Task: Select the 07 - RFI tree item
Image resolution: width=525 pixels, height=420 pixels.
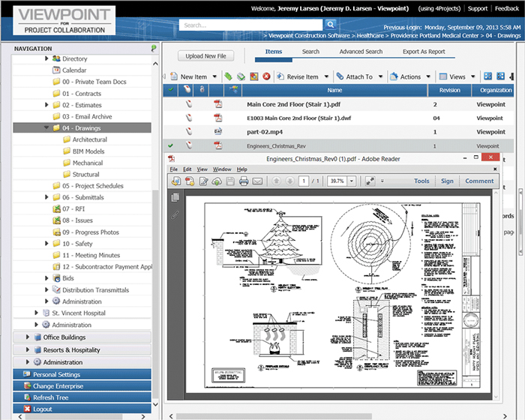Action: (73, 208)
